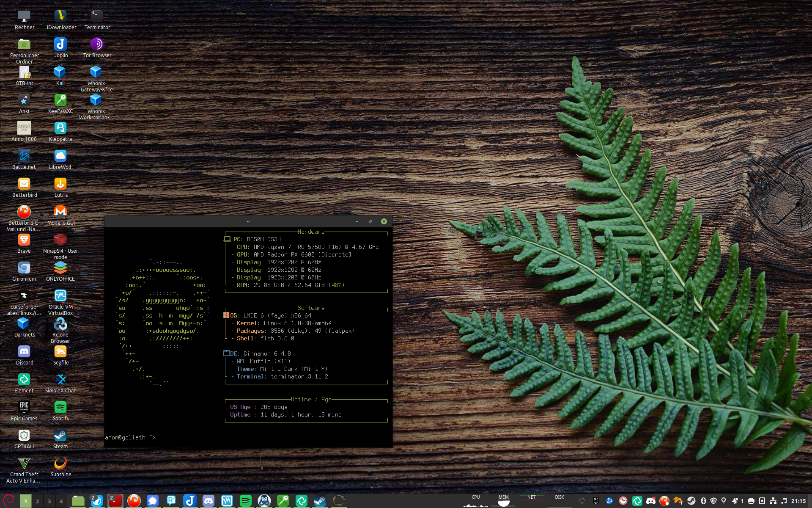Open the notifications bell in the tray

pyautogui.click(x=735, y=501)
